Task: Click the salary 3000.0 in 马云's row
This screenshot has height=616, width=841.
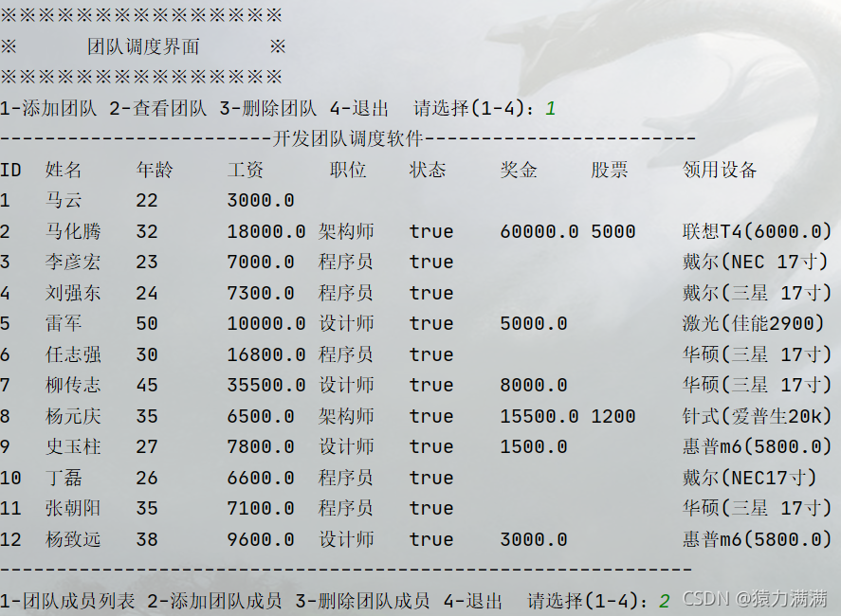Action: tap(261, 201)
